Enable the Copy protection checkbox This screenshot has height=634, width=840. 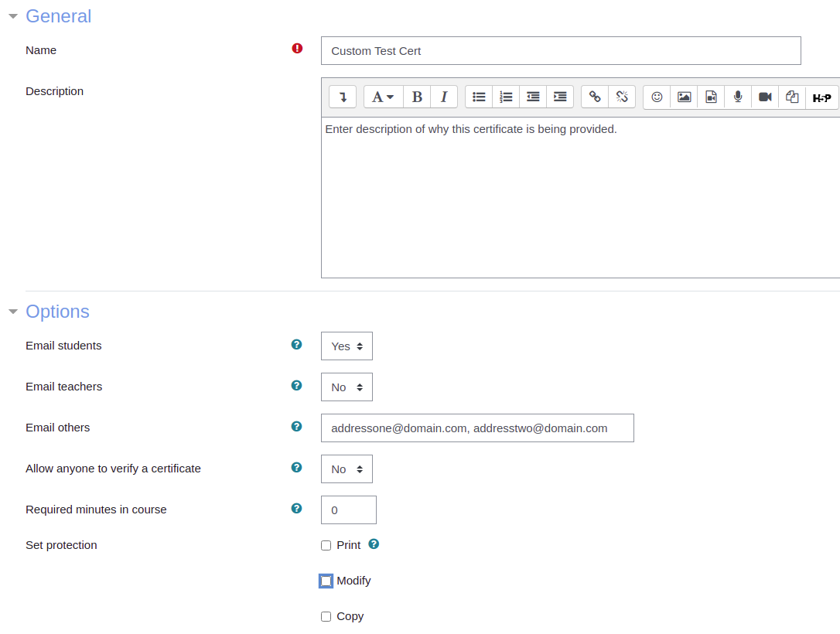(x=326, y=617)
